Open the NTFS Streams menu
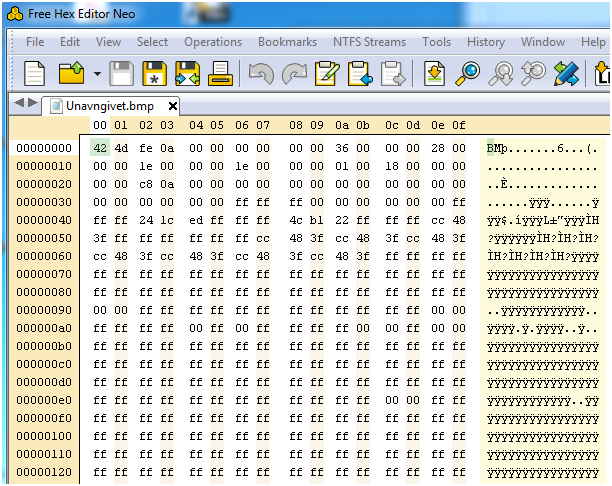Image resolution: width=612 pixels, height=486 pixels. pos(369,42)
